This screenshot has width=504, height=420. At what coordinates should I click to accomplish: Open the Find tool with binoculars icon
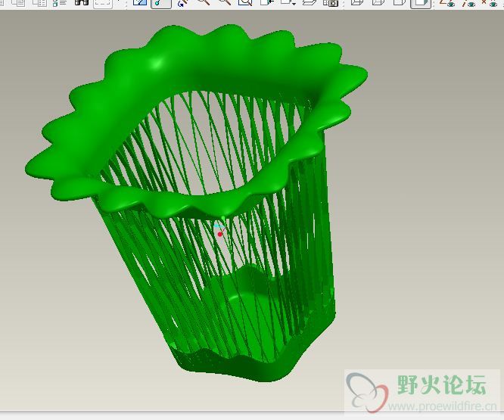pos(82,2)
